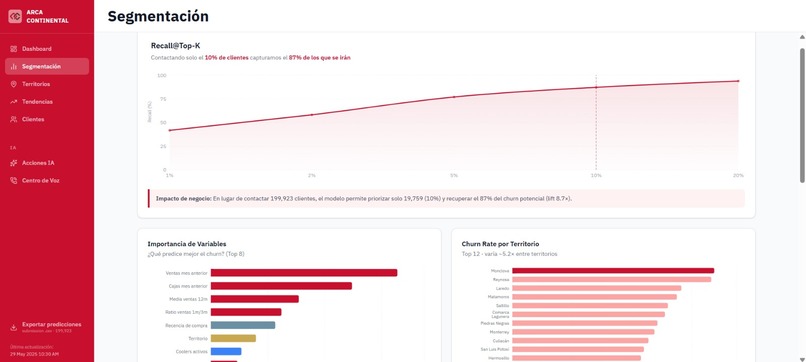Click the Acciones IA sparkle icon
Screen dimensions: 806x362
[14, 163]
